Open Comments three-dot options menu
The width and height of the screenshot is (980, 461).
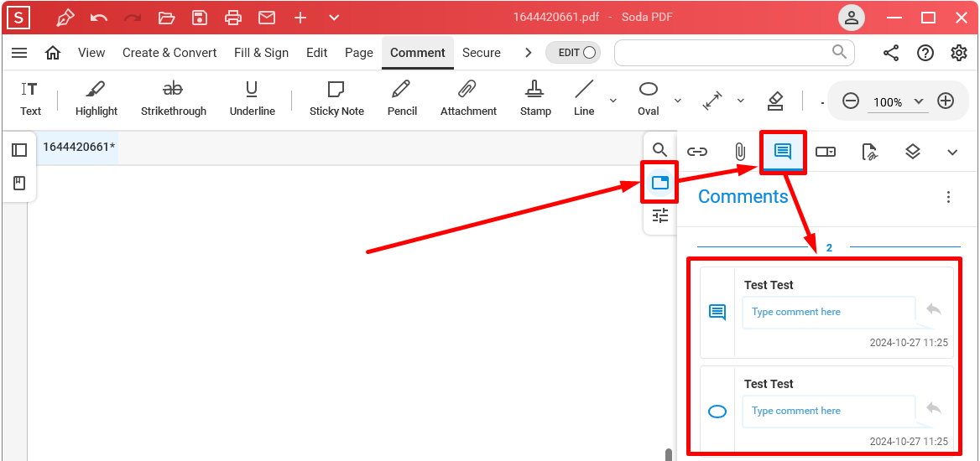[x=948, y=198]
